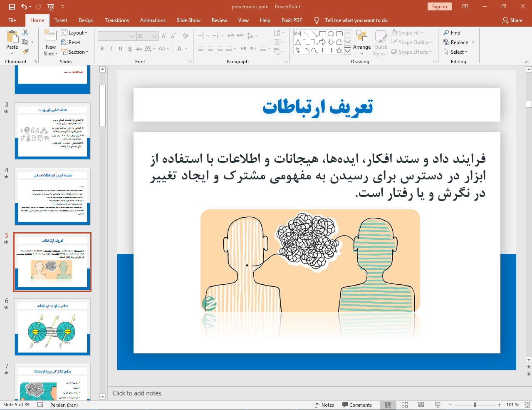The image size is (532, 410).
Task: Open the Select dropdown in Editing
Action: coord(455,52)
